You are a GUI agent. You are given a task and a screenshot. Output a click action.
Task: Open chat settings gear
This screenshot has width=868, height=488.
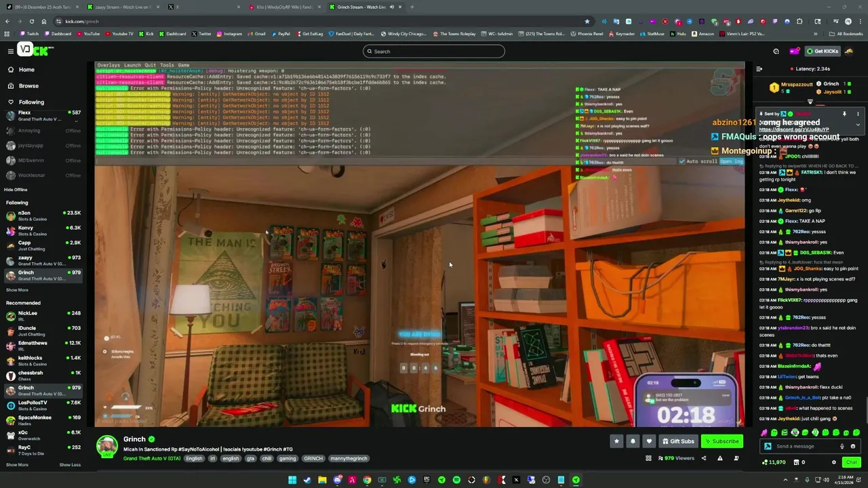834,462
